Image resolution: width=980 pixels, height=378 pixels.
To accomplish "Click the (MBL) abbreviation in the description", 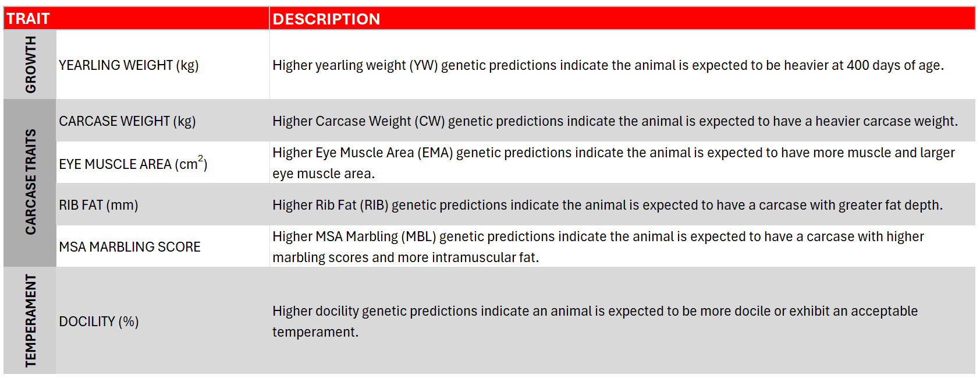I will click(418, 236).
